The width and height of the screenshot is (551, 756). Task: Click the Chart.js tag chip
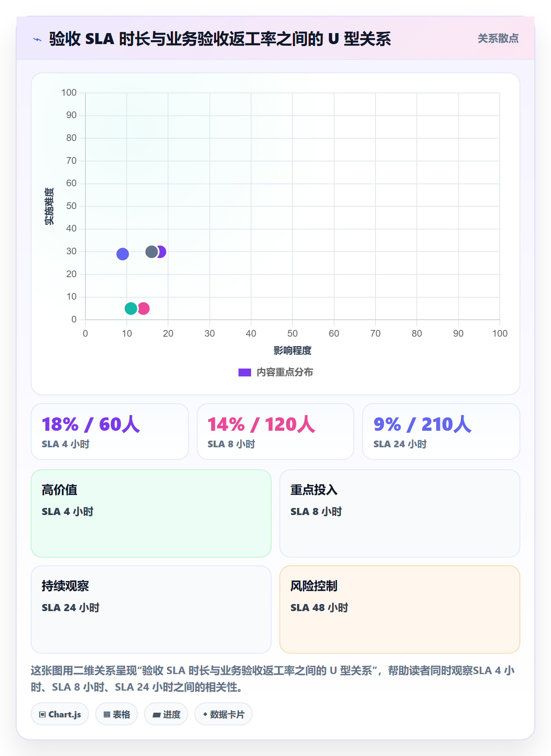point(60,714)
